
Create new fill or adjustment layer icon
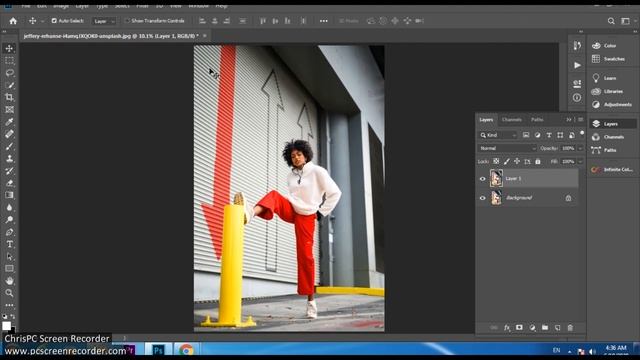point(532,327)
